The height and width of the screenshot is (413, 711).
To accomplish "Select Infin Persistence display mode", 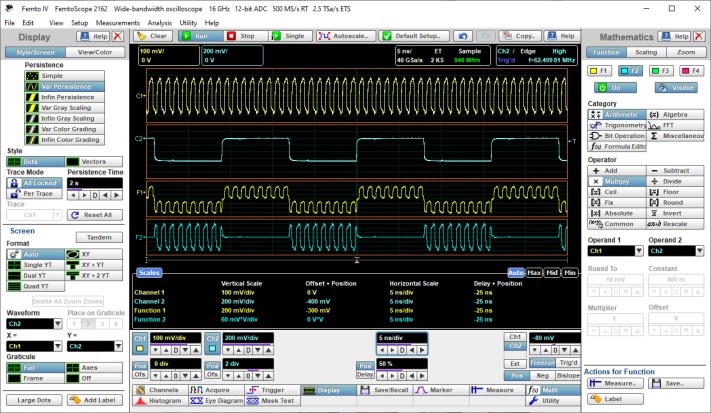I will 64,98.
